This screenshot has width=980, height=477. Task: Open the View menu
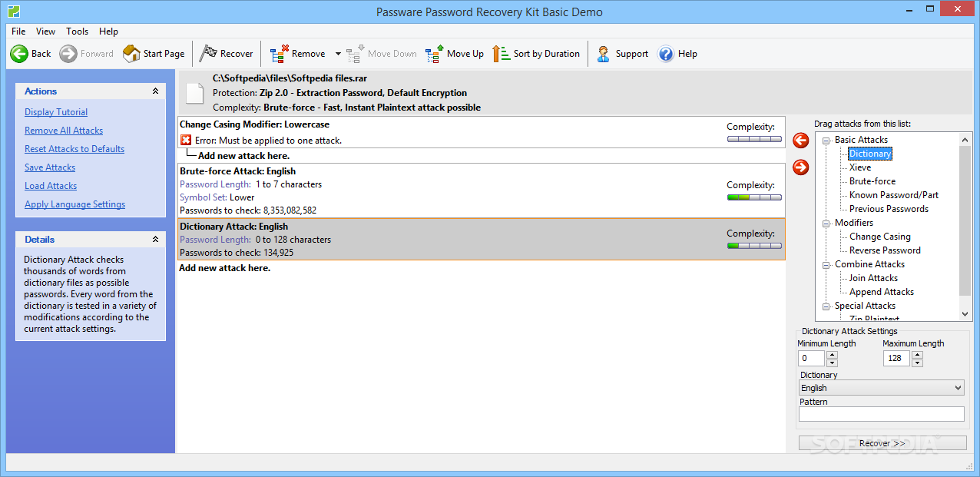pyautogui.click(x=45, y=31)
